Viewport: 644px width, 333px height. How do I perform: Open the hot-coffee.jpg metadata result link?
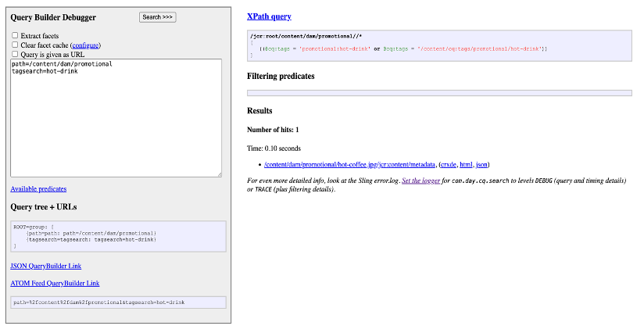349,164
